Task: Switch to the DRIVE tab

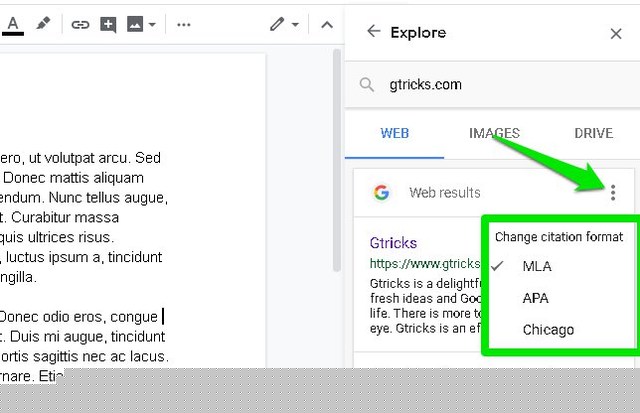Action: [x=593, y=133]
